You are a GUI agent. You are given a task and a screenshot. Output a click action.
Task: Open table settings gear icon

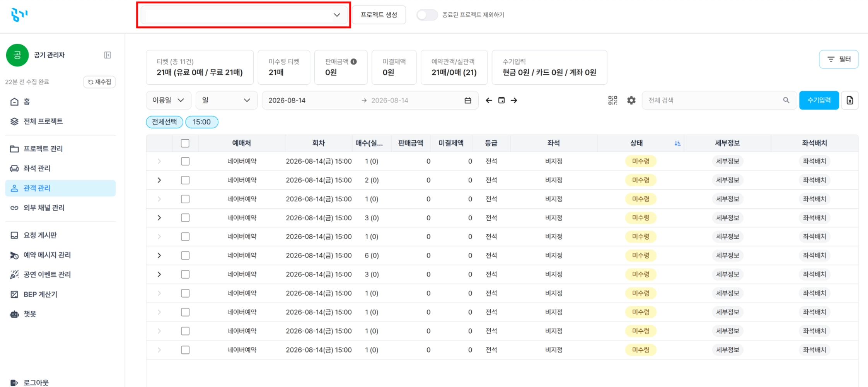pyautogui.click(x=631, y=100)
